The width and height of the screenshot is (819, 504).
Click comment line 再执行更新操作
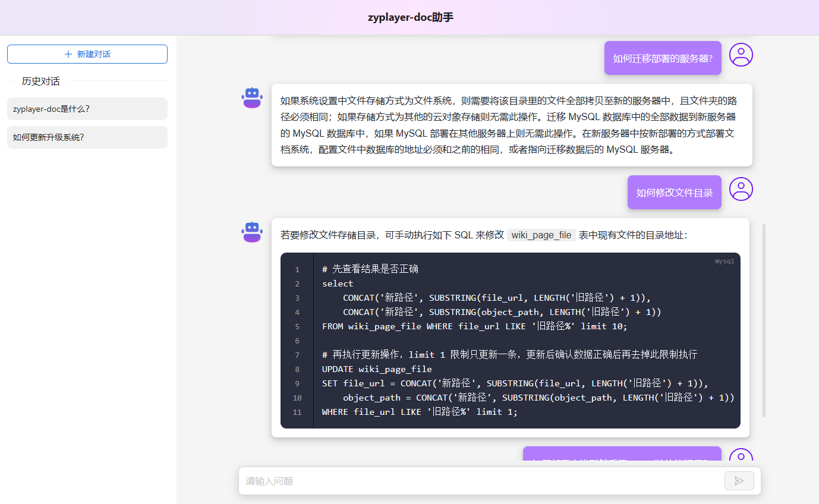509,355
